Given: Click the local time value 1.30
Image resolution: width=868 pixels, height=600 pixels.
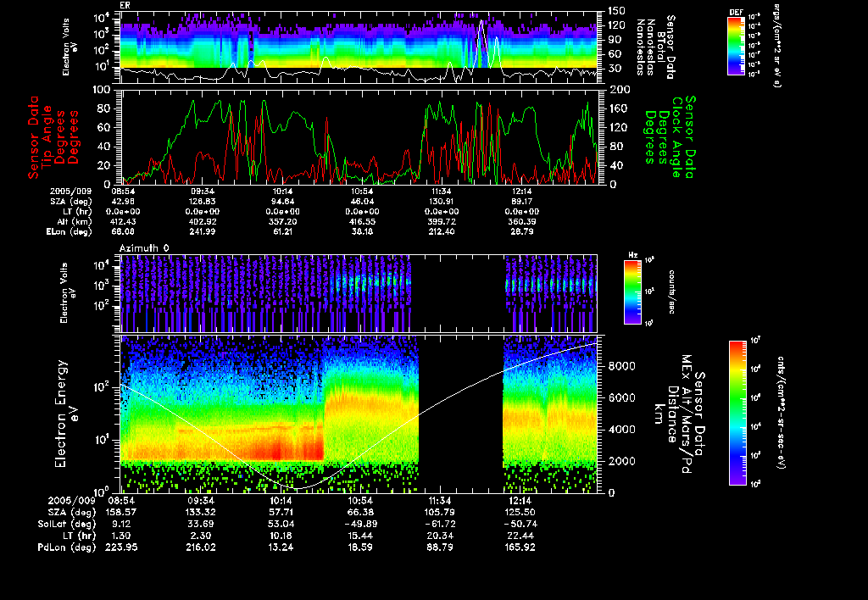Looking at the screenshot, I should [120, 536].
